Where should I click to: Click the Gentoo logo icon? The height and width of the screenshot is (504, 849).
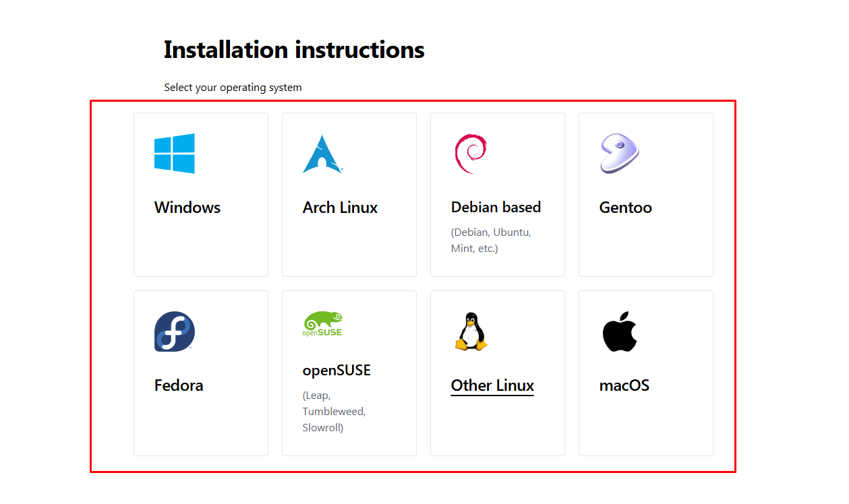click(619, 154)
